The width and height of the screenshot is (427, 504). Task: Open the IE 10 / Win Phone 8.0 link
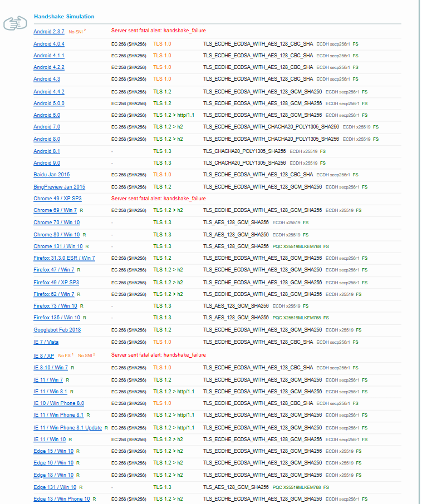pos(59,403)
